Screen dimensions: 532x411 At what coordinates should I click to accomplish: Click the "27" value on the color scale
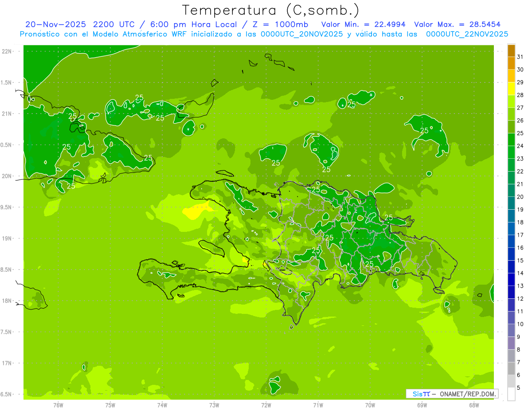(x=520, y=108)
